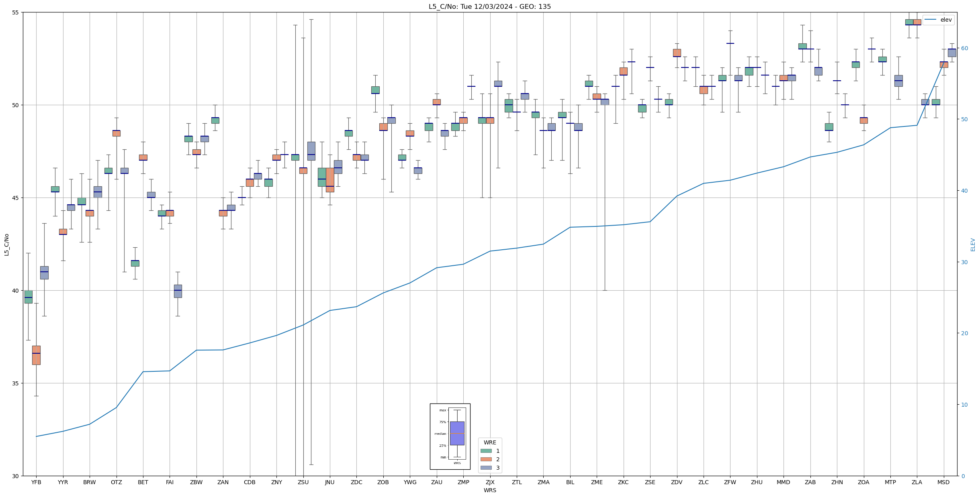Click the 55 left axis tick label
The width and height of the screenshot is (980, 497).
(x=15, y=12)
